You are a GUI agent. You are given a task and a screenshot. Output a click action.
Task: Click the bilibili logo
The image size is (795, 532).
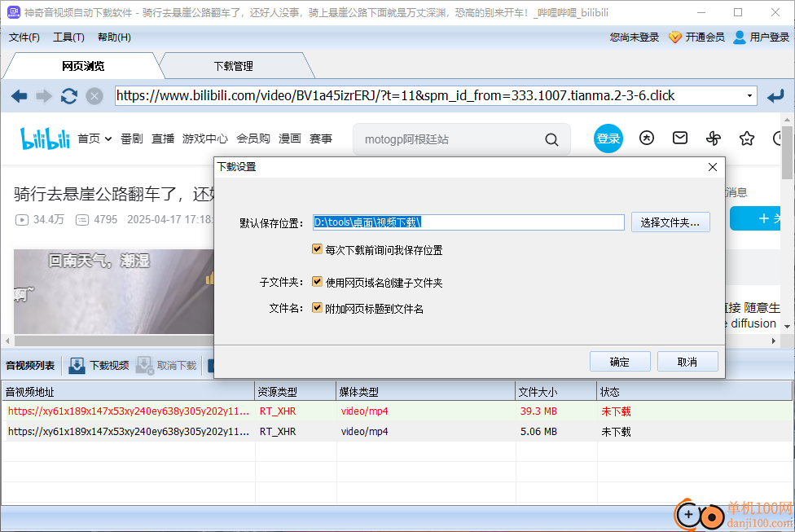[x=45, y=138]
